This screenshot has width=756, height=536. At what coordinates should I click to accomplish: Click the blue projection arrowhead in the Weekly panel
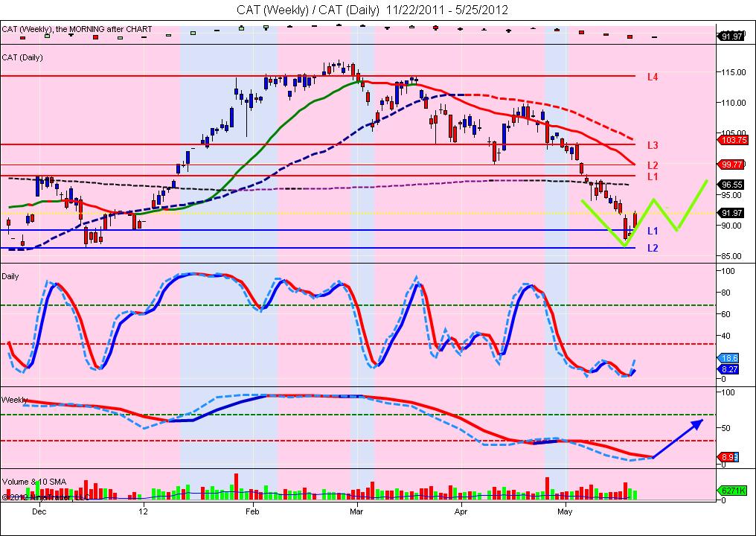point(697,424)
